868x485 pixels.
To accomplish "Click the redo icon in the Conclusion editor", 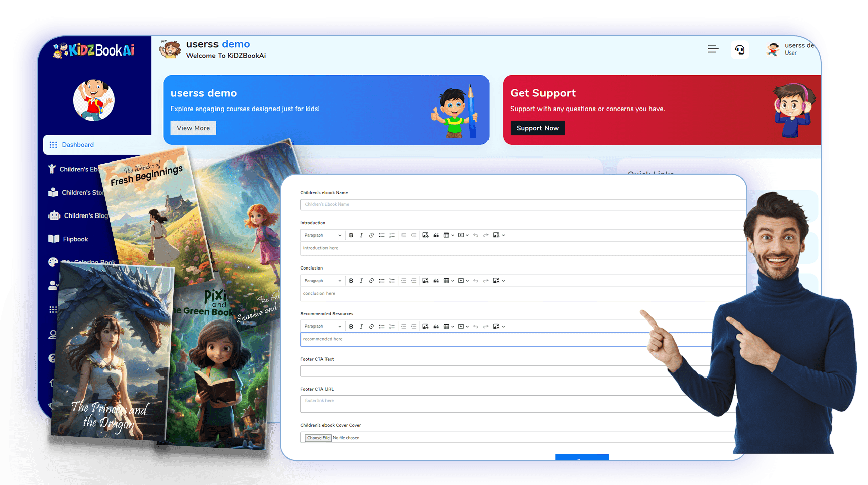I will pyautogui.click(x=485, y=281).
